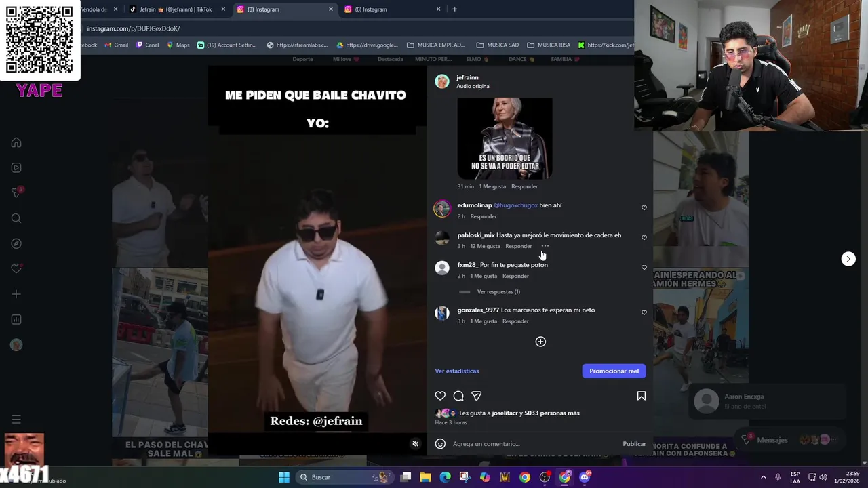Open Microsoft Edge from the taskbar
868x488 pixels.
445,477
